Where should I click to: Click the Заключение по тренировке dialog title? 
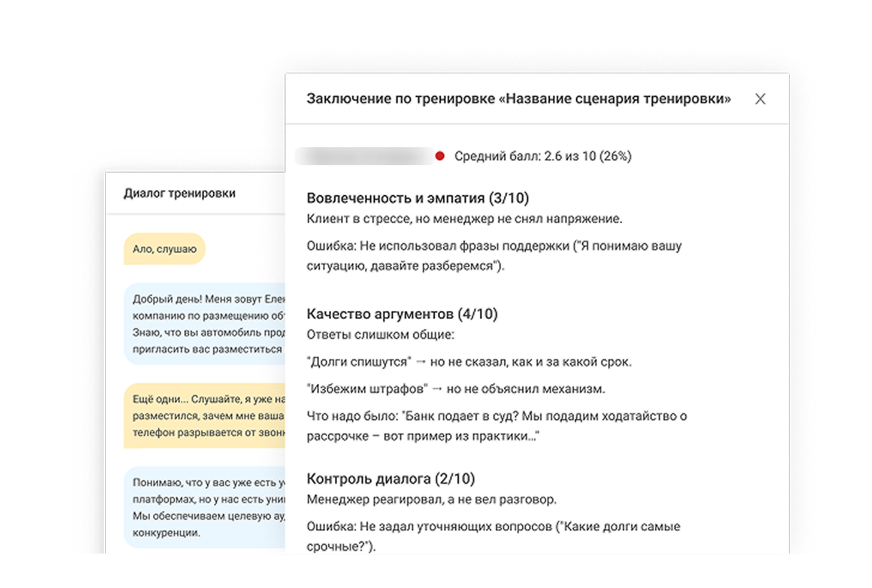[518, 99]
